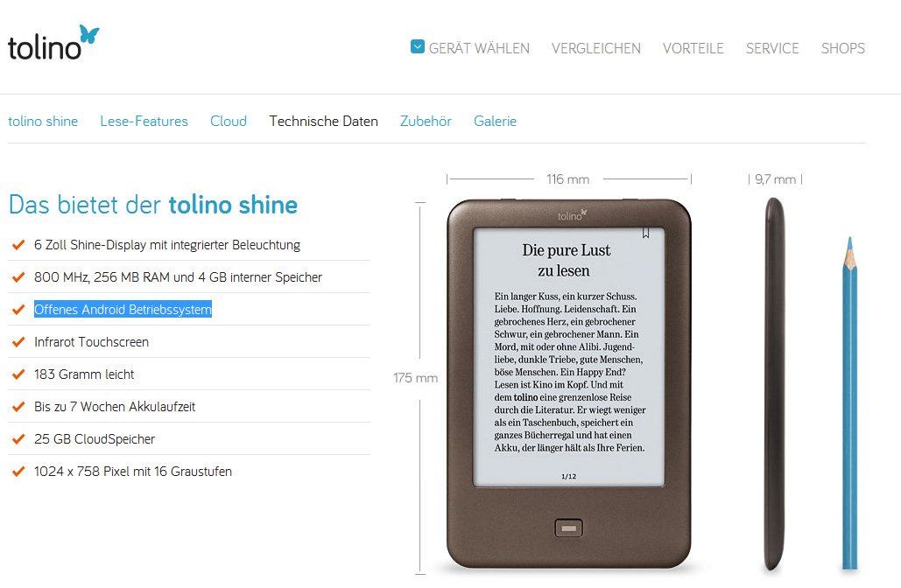Open the Zubehör tab

426,121
